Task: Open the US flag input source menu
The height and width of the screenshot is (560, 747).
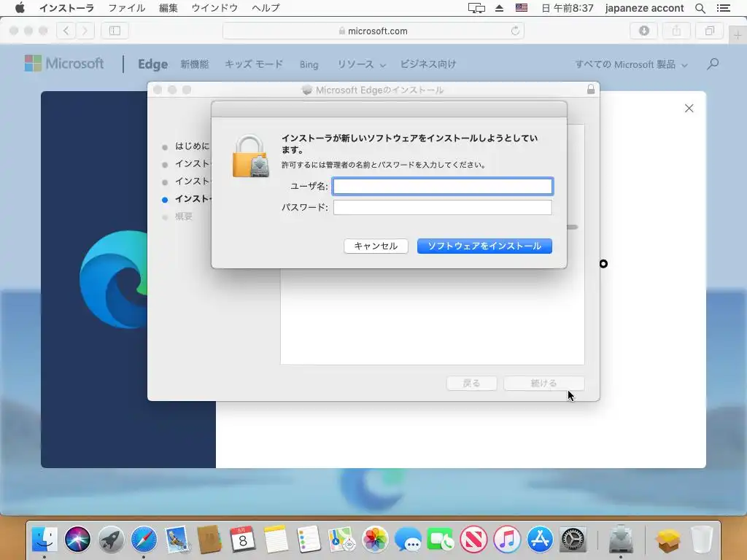Action: (522, 8)
